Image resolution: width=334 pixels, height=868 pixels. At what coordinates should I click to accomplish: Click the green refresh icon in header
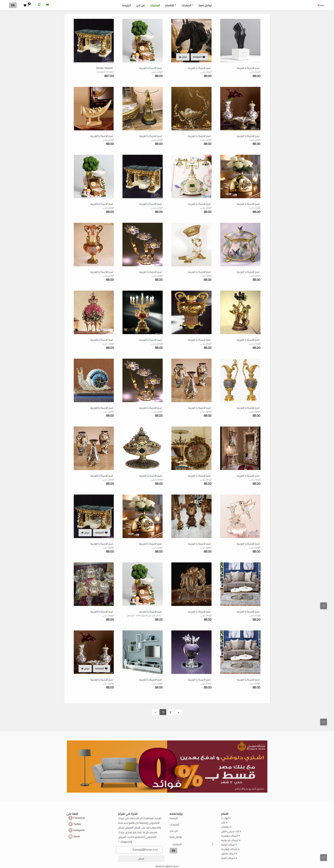coord(39,5)
